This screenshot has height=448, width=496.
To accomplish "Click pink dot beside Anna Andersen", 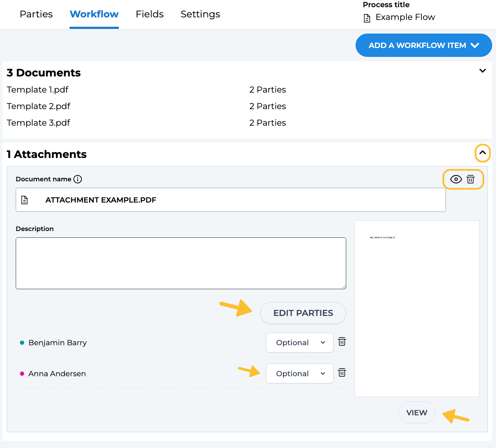I will [x=22, y=374].
